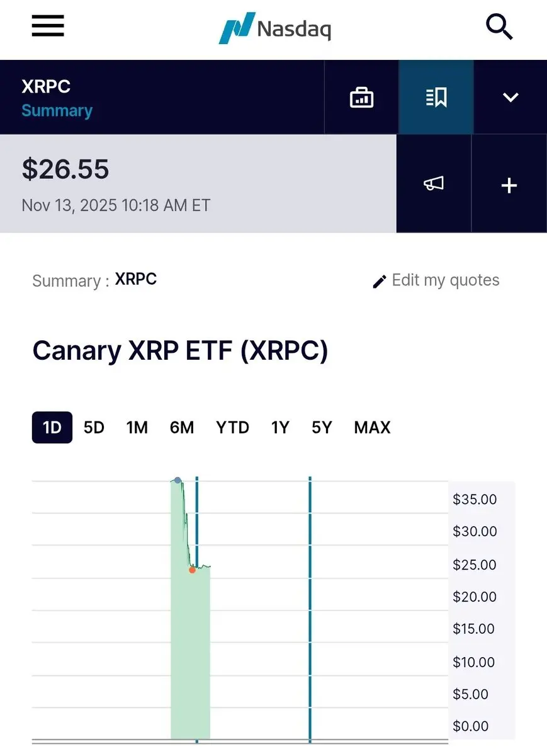Click the megaphone alerts icon
Viewport: 547px width, 756px height.
434,184
